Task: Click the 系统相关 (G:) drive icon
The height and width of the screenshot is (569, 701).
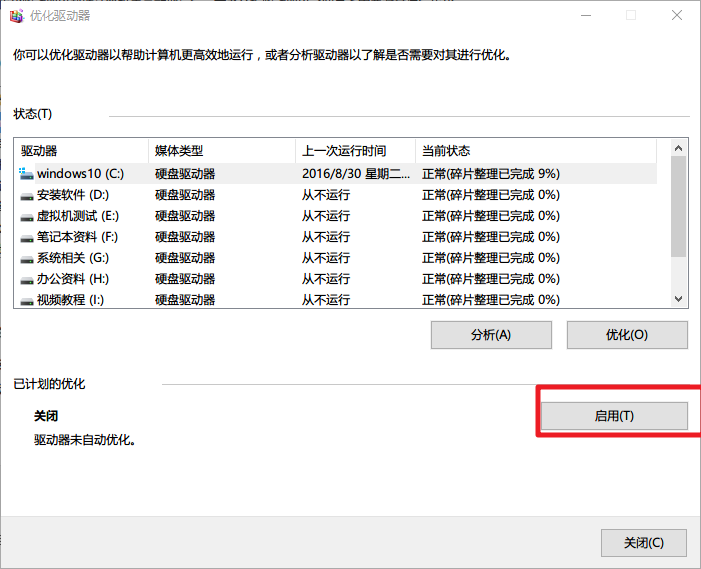Action: click(27, 258)
